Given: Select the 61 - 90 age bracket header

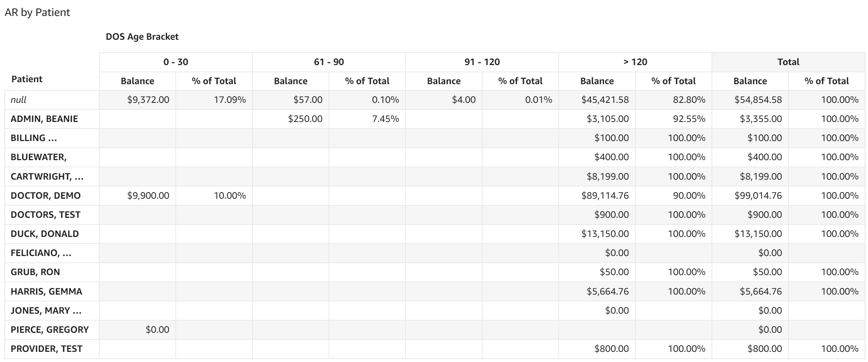Looking at the screenshot, I should coord(329,62).
